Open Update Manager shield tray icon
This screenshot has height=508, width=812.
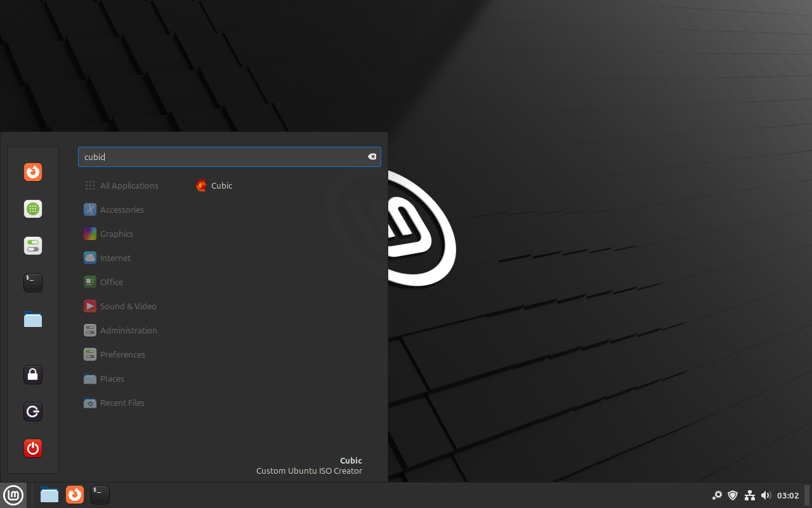(733, 495)
